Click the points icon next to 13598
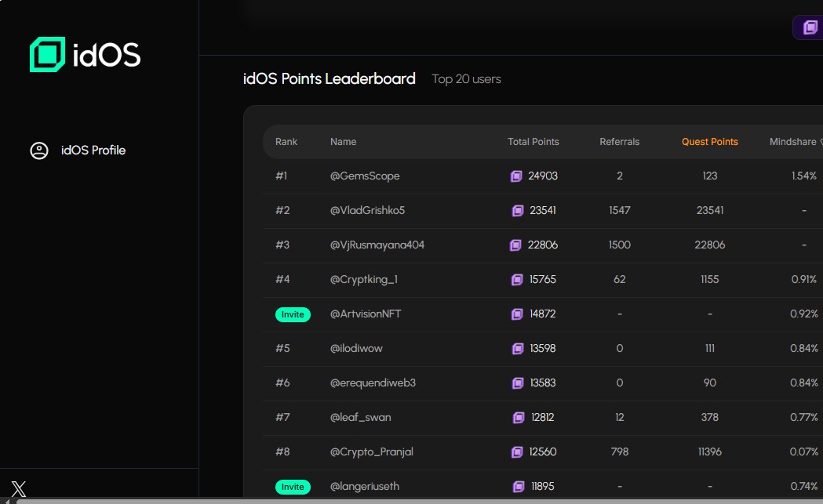 pyautogui.click(x=518, y=349)
